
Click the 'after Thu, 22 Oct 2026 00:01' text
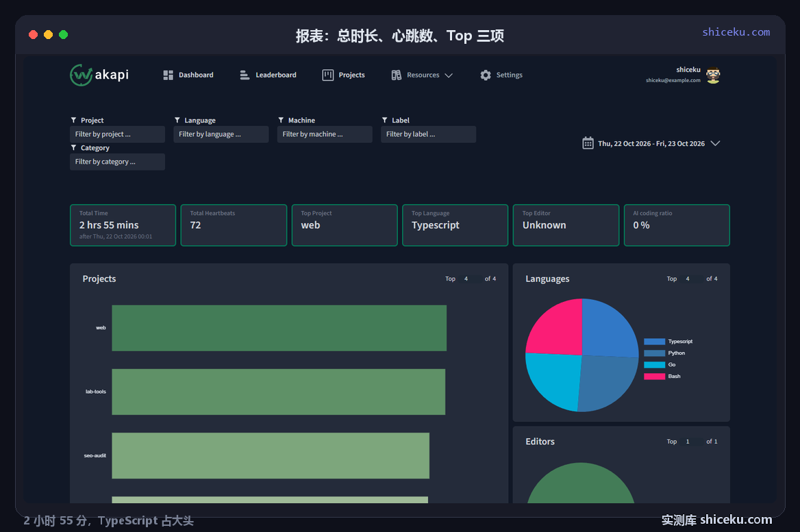(x=116, y=236)
